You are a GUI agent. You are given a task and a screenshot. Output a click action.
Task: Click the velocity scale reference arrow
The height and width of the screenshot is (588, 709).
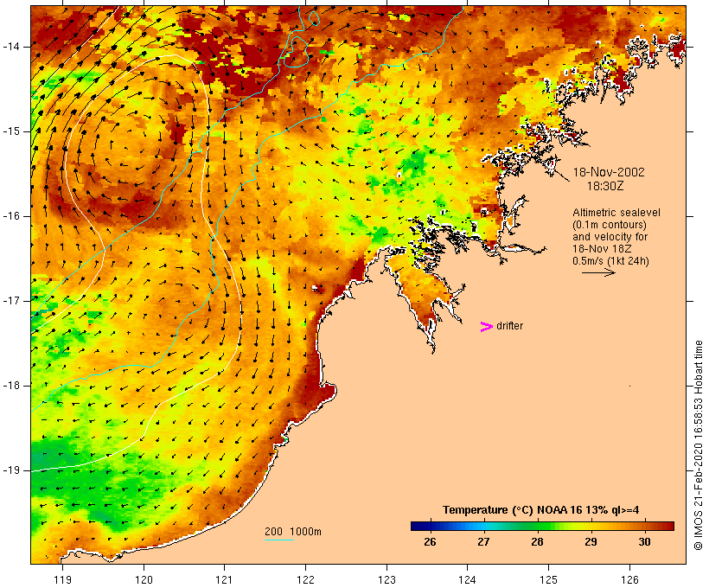pyautogui.click(x=598, y=272)
